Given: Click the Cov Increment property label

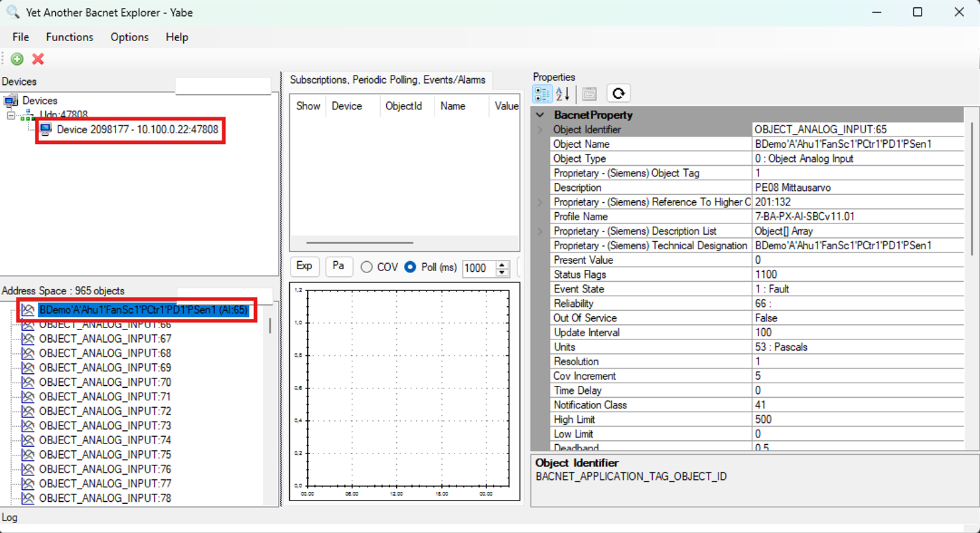Looking at the screenshot, I should (585, 376).
